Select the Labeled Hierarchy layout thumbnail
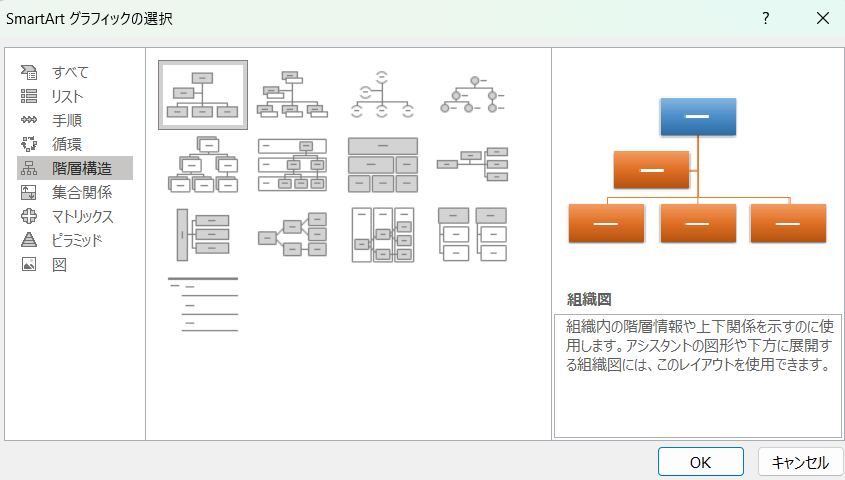This screenshot has height=480, width=845. pyautogui.click(x=292, y=165)
